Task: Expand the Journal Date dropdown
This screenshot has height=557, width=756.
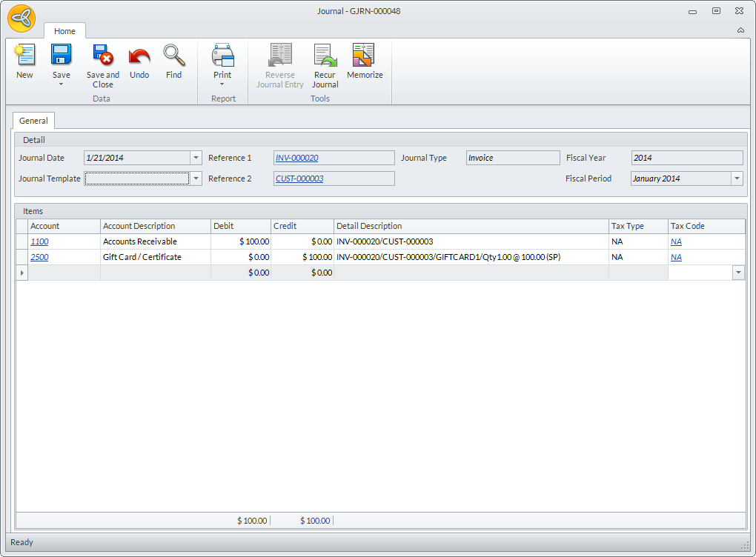Action: (x=196, y=158)
